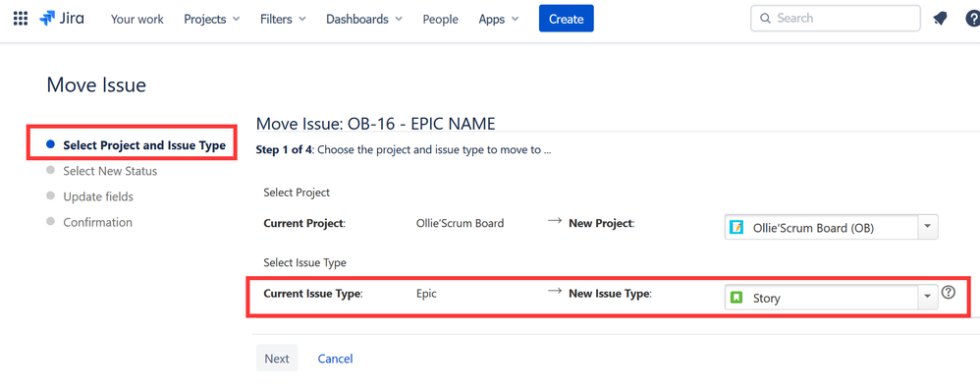Click the 'Step 1 of 4' instruction text
Screen dimensions: 980x388
pyautogui.click(x=404, y=150)
